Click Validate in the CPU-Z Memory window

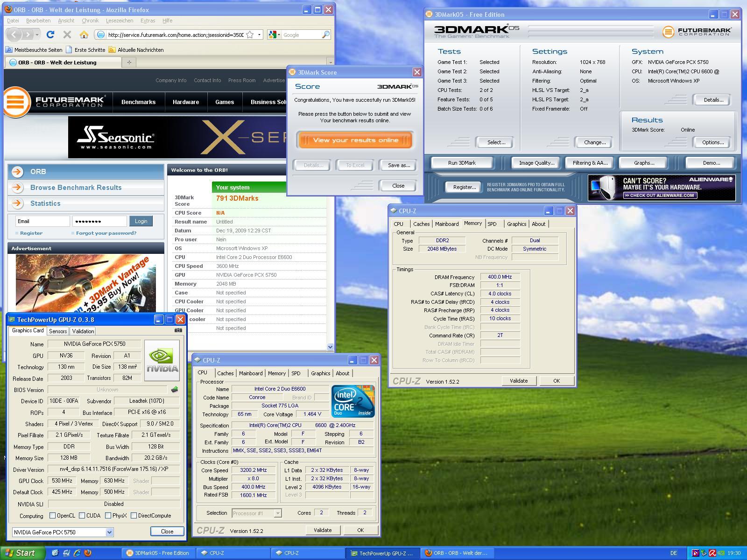click(519, 381)
